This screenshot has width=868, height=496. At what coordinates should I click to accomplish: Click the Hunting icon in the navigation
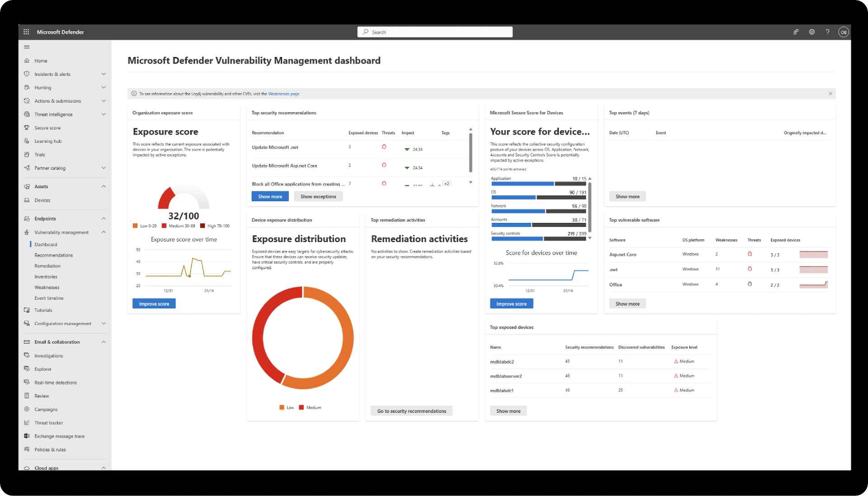[27, 87]
